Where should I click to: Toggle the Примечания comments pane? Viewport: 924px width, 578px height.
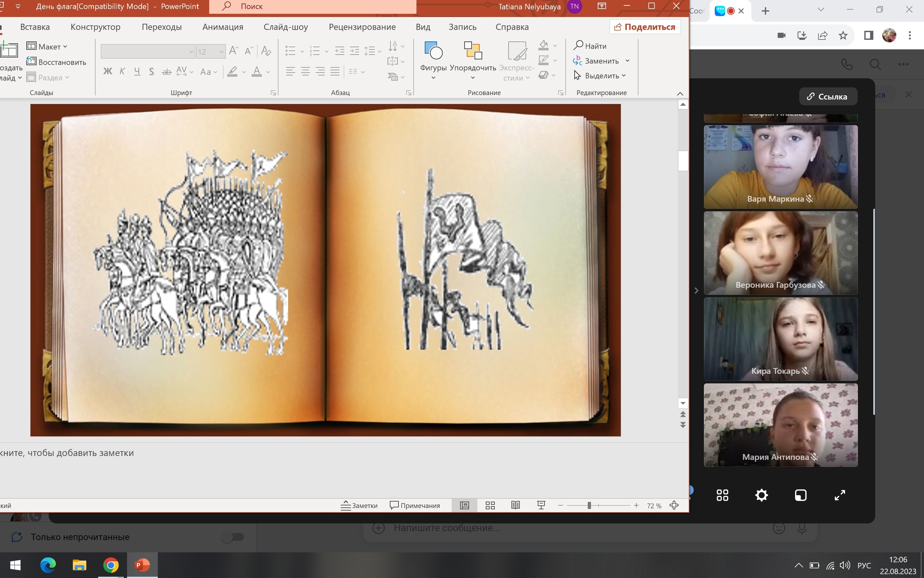pos(415,505)
